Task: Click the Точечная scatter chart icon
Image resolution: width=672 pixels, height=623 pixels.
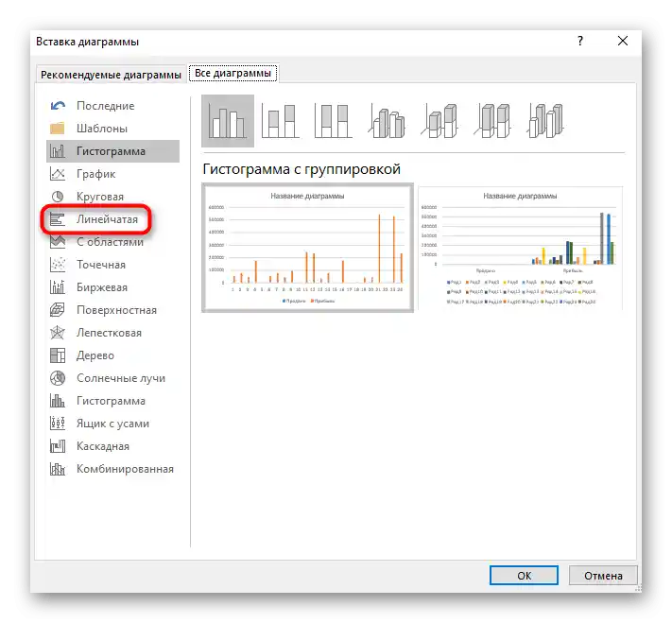Action: pos(58,265)
